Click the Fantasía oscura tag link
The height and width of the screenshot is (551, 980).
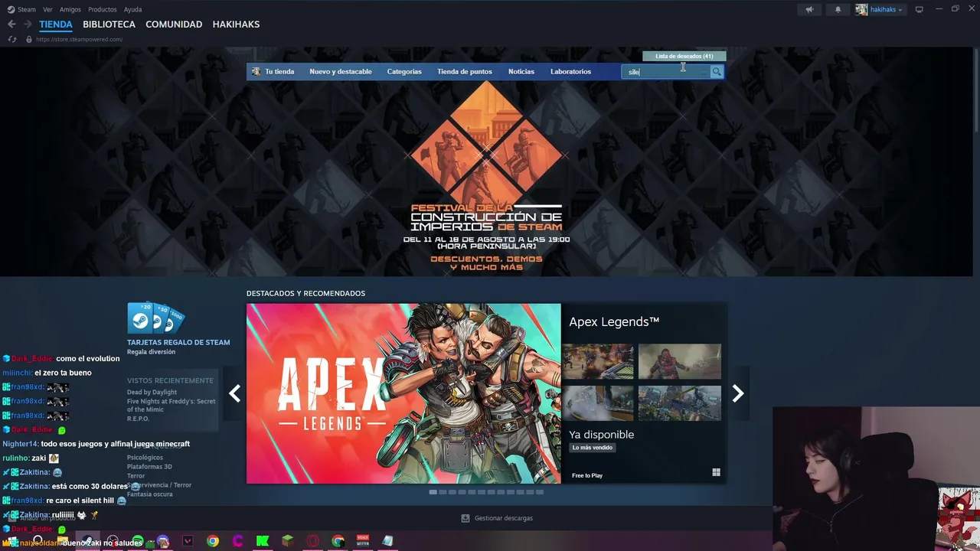150,494
